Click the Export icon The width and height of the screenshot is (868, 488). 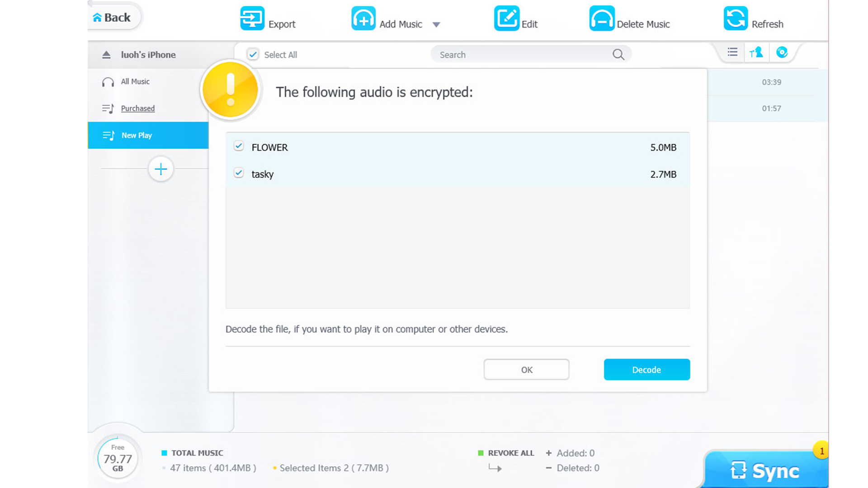[x=252, y=18]
